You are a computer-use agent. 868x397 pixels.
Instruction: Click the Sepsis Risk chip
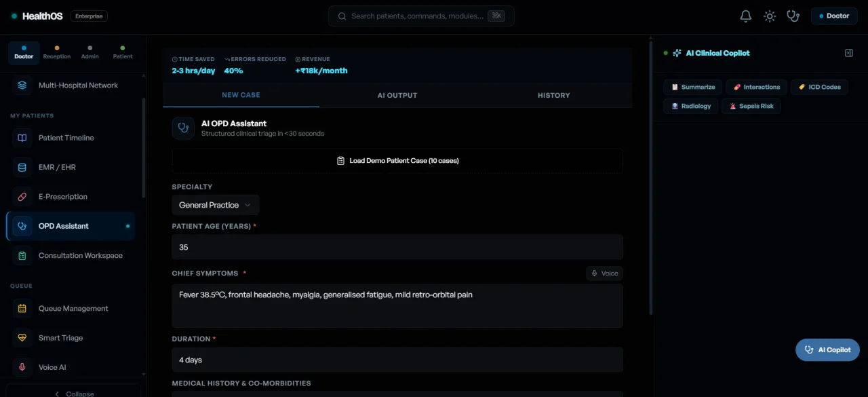click(751, 106)
